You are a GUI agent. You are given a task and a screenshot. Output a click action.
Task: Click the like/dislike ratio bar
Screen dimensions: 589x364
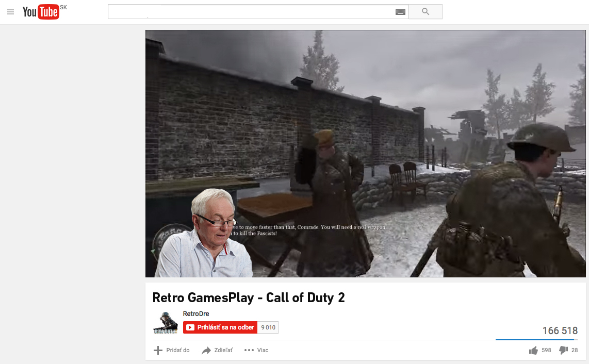[536, 340]
